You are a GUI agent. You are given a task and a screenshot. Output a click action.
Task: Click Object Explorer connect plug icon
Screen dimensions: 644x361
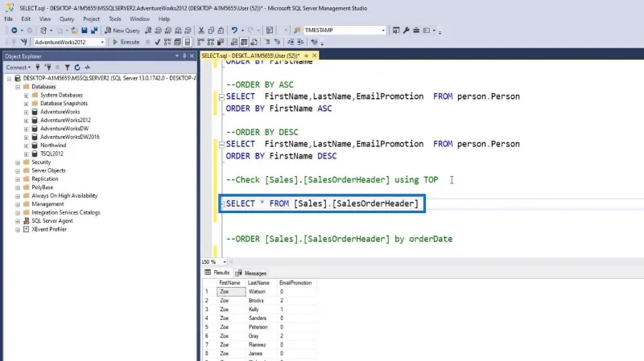click(38, 68)
